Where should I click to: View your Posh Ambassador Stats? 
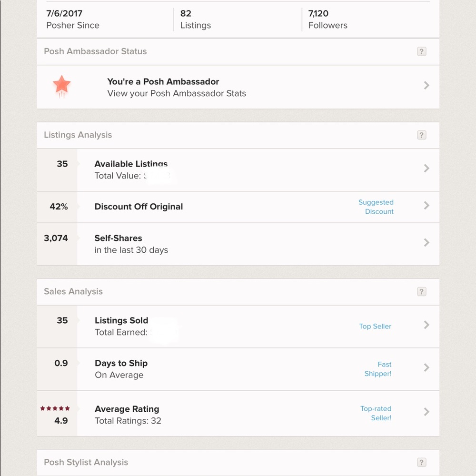tap(176, 93)
